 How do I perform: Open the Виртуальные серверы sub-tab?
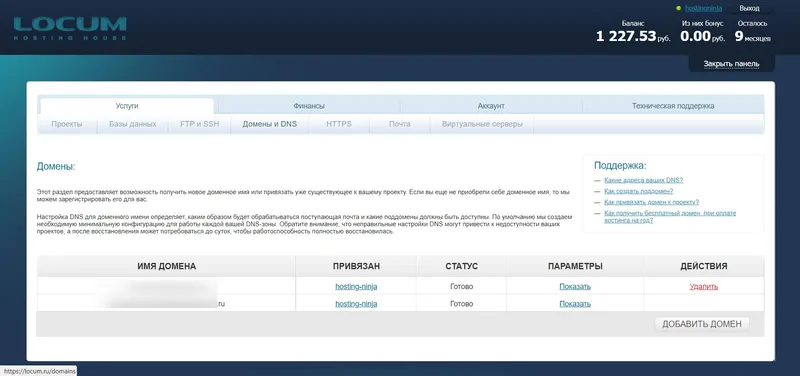point(482,124)
